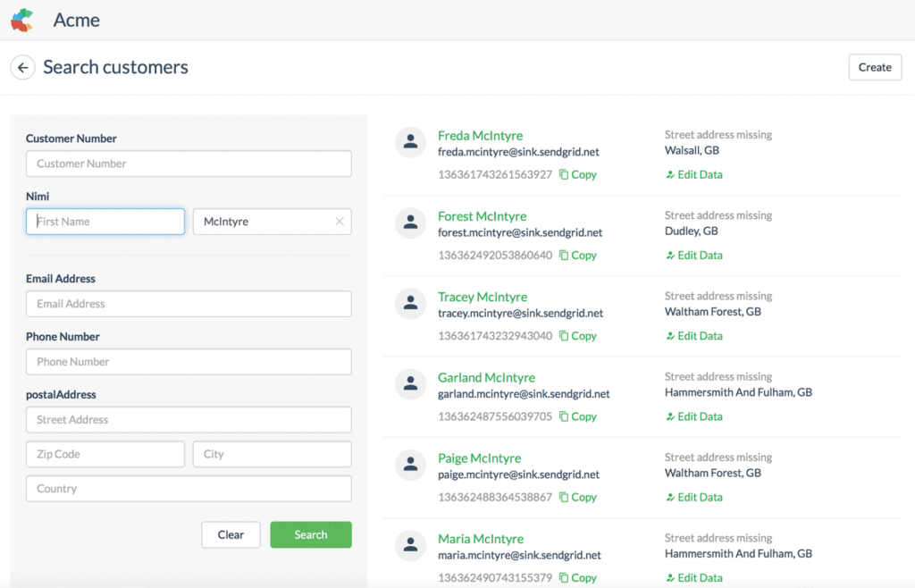
Task: Copy Freda McIntyre's customer number
Action: 578,174
